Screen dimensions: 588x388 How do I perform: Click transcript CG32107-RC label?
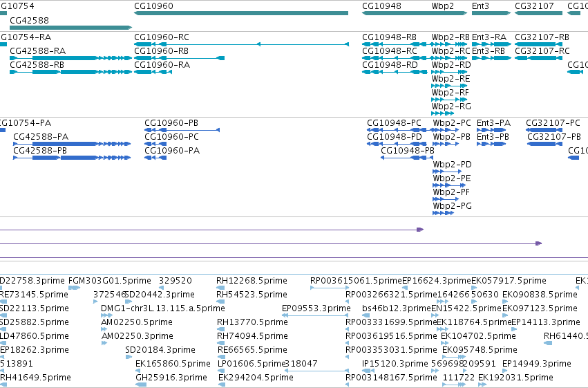[542, 51]
